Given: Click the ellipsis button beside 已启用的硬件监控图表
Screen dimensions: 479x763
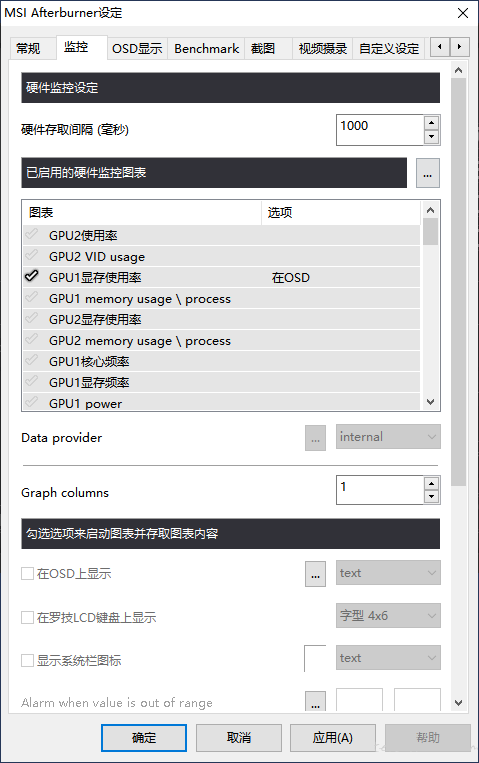Looking at the screenshot, I should [x=427, y=173].
